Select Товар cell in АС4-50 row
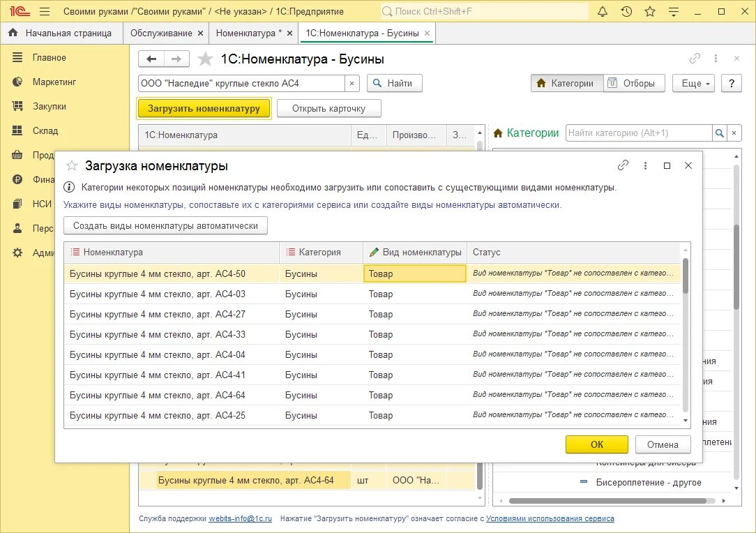 click(415, 273)
